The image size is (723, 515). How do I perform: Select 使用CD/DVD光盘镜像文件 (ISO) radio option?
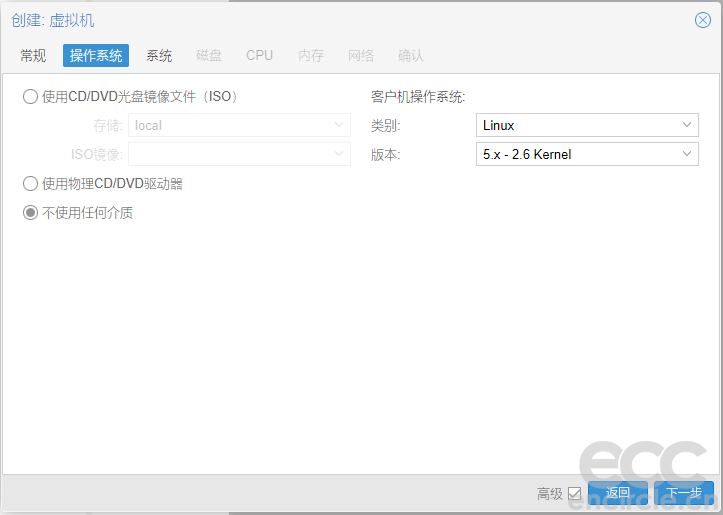31,97
